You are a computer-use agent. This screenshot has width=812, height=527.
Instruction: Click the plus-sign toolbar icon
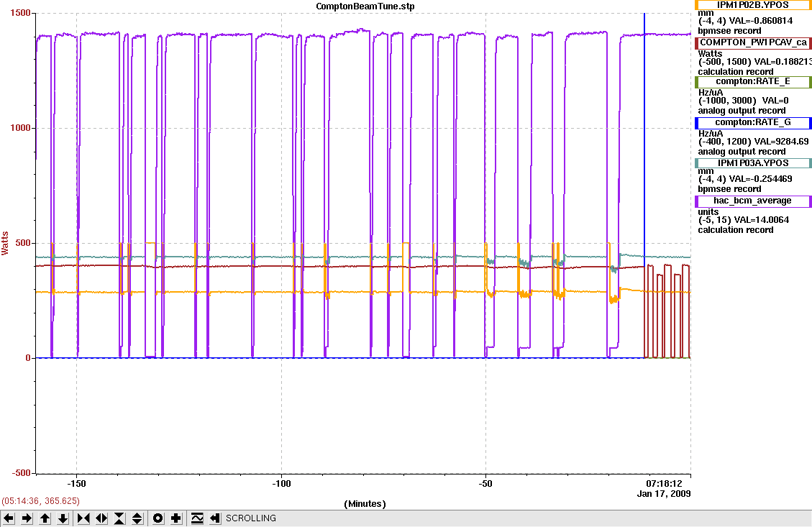(x=176, y=518)
